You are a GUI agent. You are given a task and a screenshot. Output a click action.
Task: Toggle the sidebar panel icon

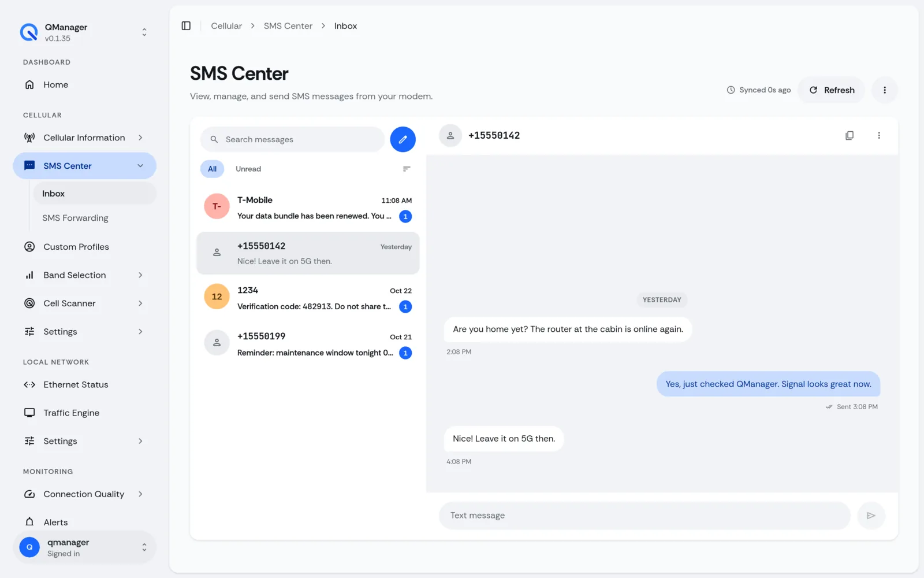186,26
